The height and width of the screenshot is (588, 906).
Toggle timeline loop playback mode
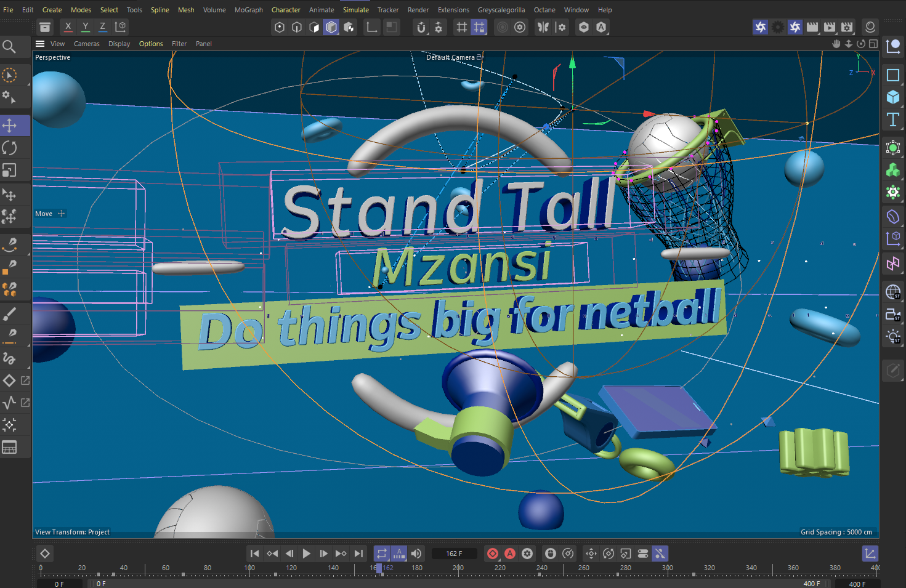click(x=382, y=554)
